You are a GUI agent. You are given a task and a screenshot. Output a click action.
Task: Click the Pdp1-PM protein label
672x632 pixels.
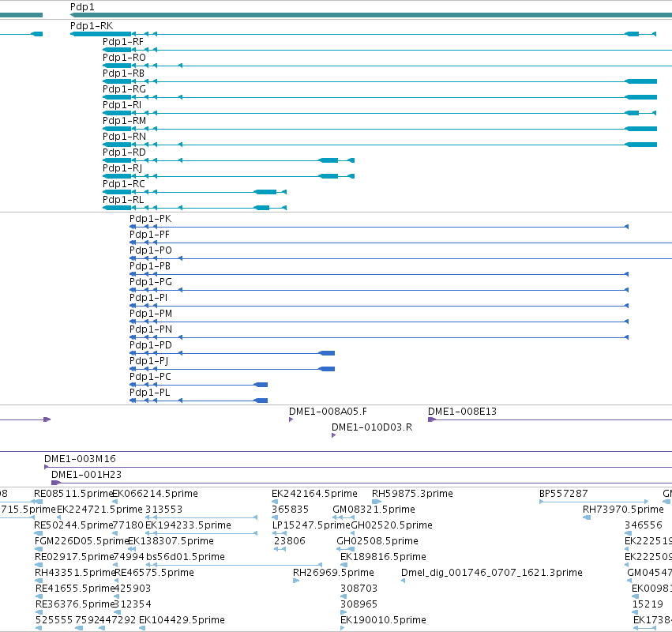pos(151,314)
